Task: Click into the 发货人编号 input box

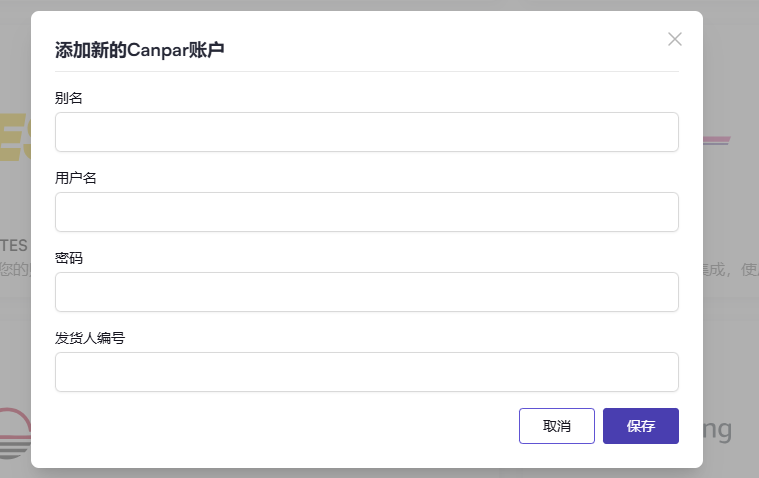Action: (367, 371)
